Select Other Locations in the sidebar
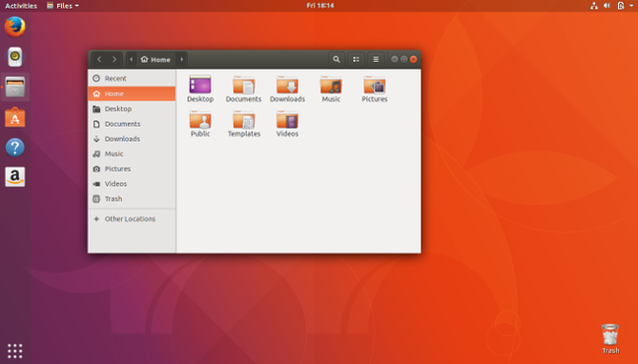 (132, 219)
